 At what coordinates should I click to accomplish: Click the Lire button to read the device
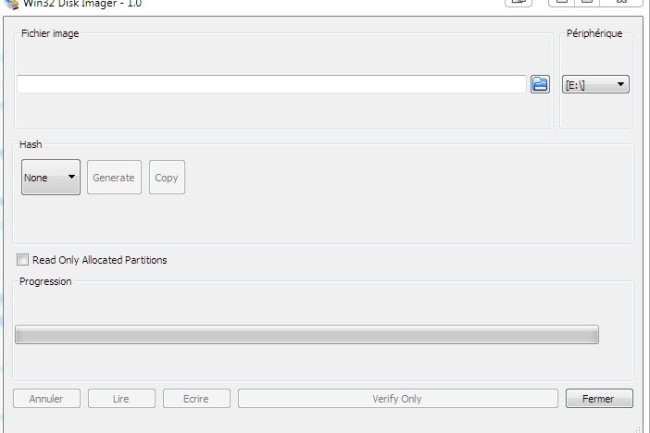[121, 398]
